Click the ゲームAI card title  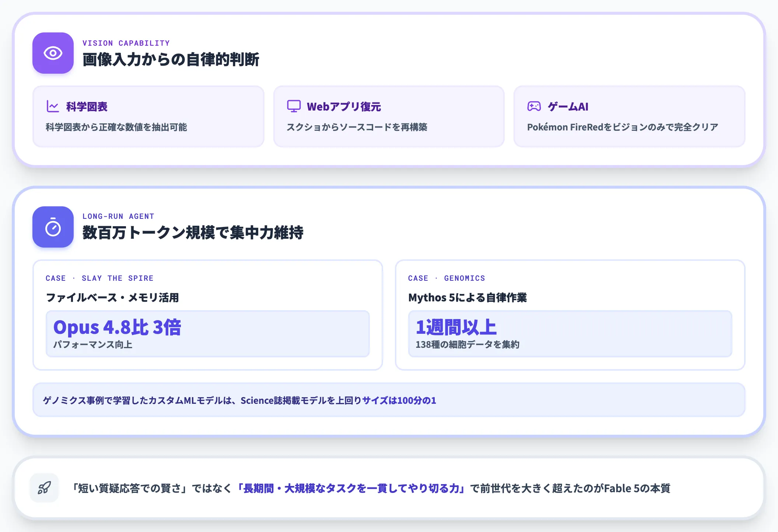[x=568, y=107]
